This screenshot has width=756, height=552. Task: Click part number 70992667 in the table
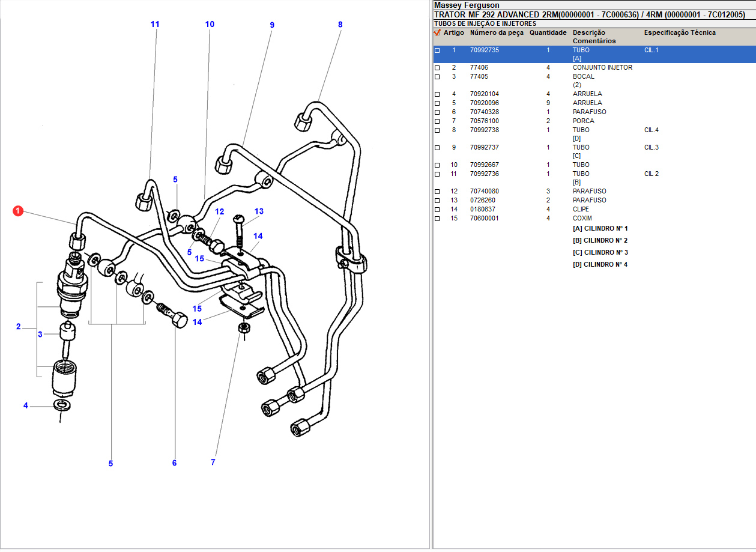click(484, 165)
